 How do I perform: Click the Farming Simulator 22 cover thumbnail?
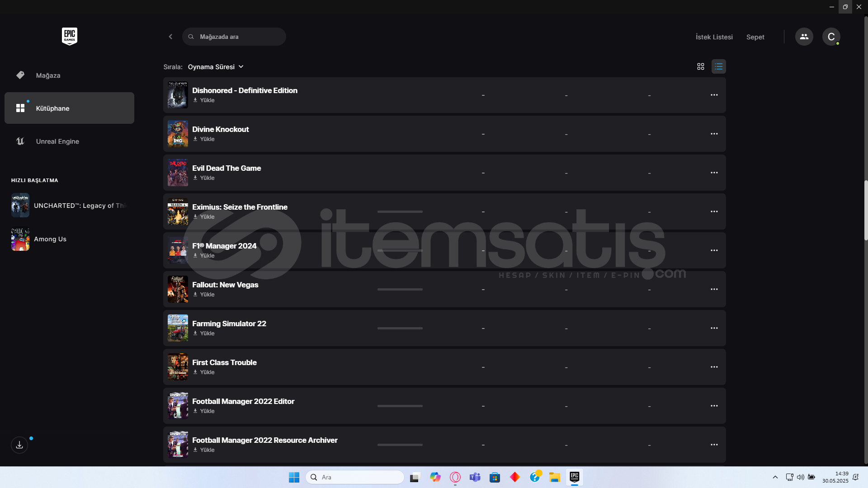tap(178, 328)
